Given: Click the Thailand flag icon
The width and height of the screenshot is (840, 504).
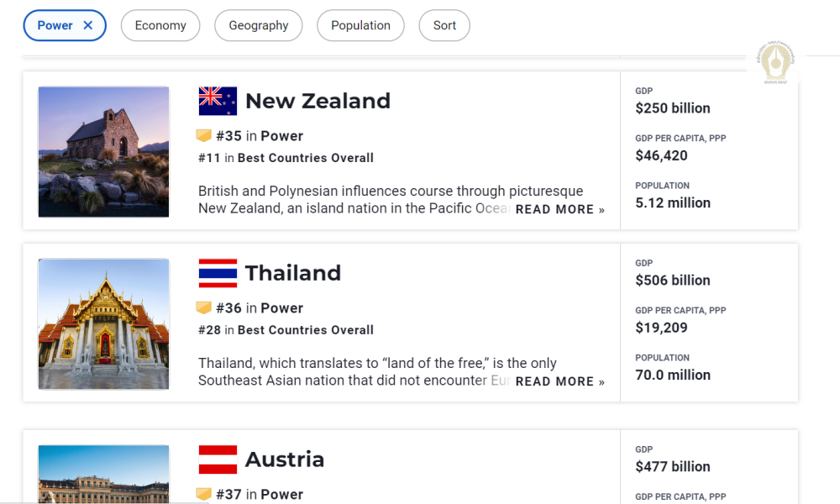Looking at the screenshot, I should point(218,273).
